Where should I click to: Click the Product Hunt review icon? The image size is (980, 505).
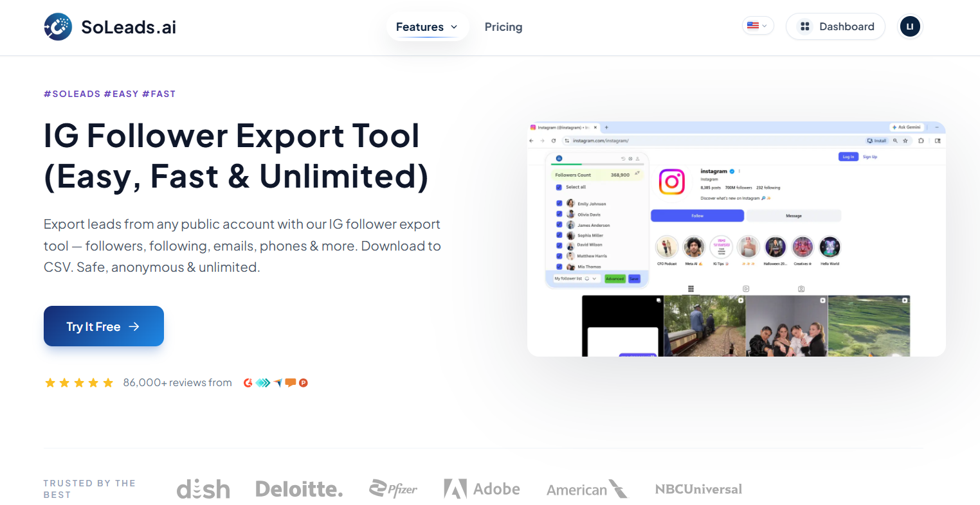[x=304, y=383]
